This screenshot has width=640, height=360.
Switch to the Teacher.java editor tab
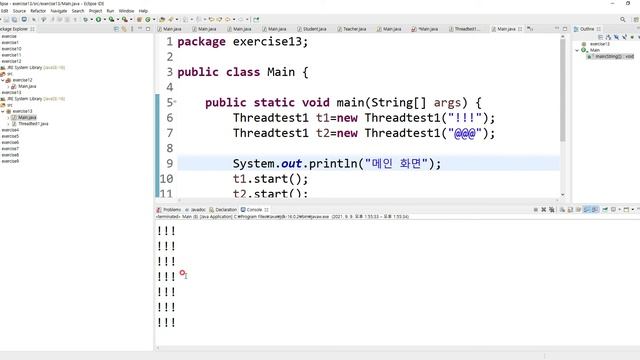tap(351, 29)
